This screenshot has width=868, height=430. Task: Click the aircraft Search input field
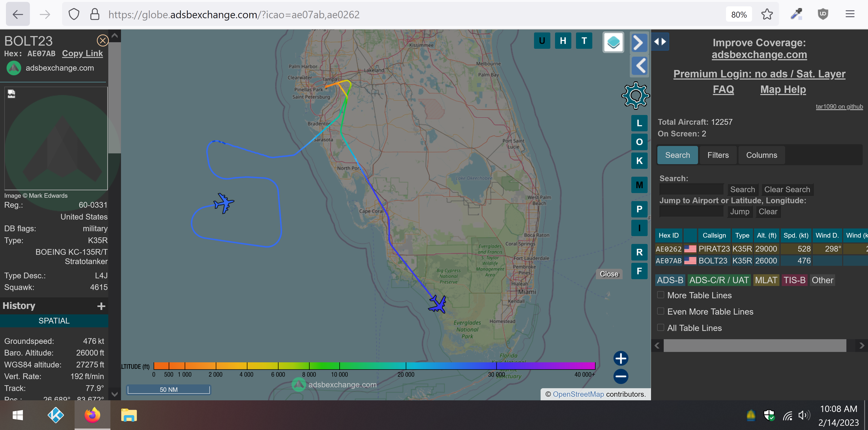pos(691,189)
